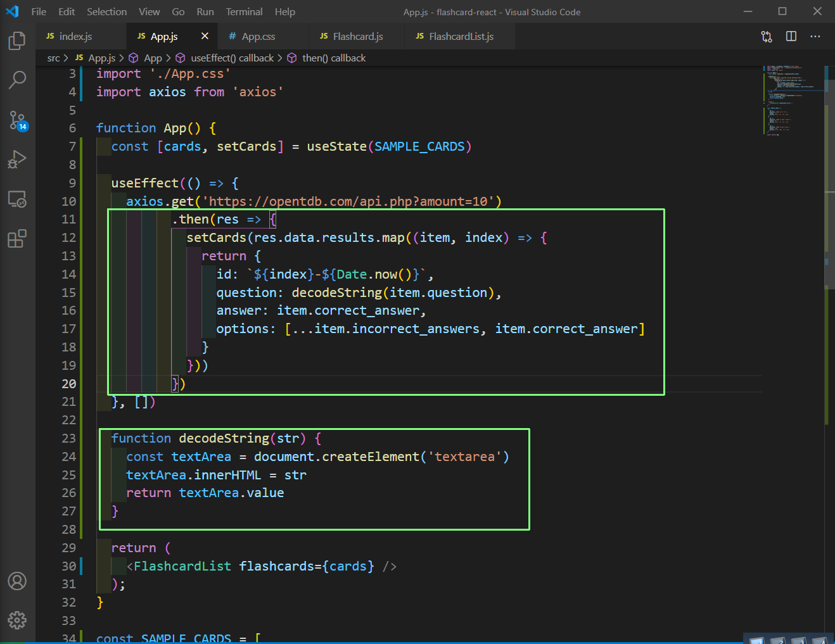Open the Terminal menu
835x644 pixels.
tap(244, 11)
